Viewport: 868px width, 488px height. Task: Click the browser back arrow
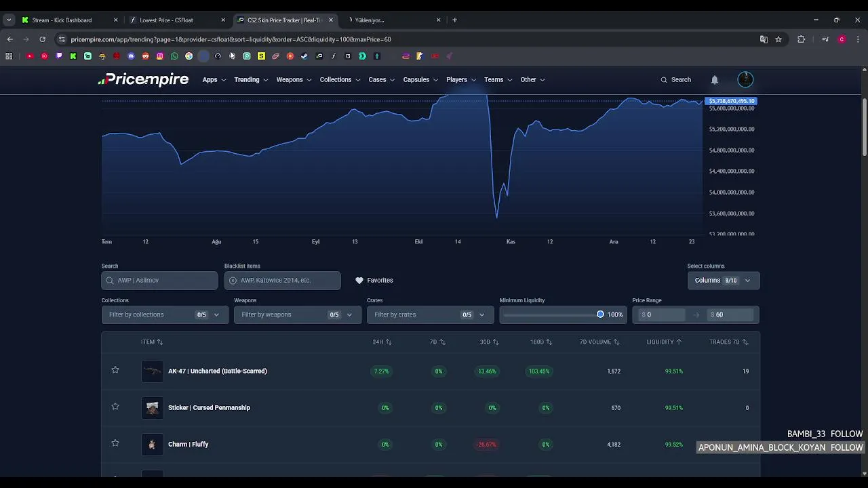coord(9,39)
